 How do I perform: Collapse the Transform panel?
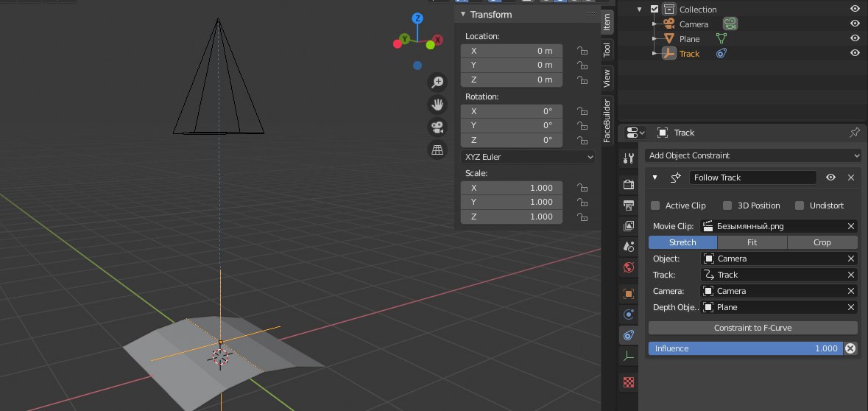(x=463, y=14)
